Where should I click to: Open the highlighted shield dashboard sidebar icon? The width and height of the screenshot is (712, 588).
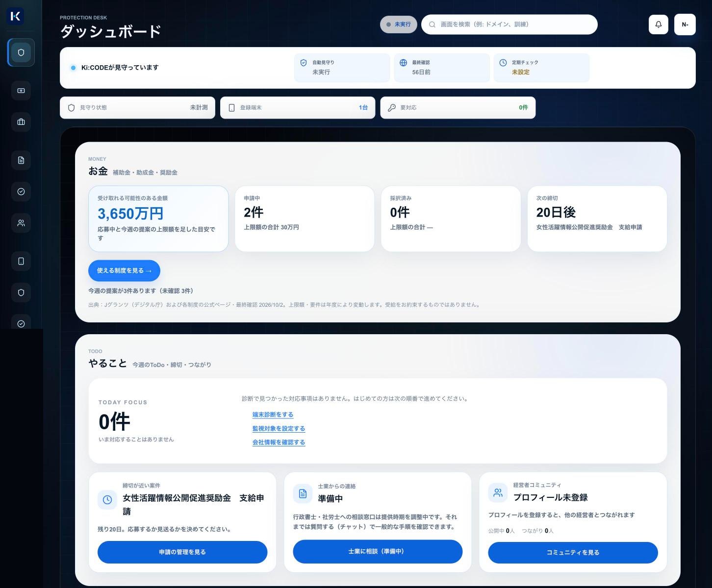(21, 52)
